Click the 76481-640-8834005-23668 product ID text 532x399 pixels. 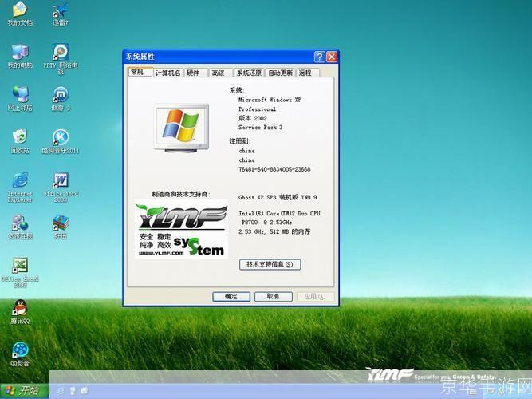tap(274, 169)
